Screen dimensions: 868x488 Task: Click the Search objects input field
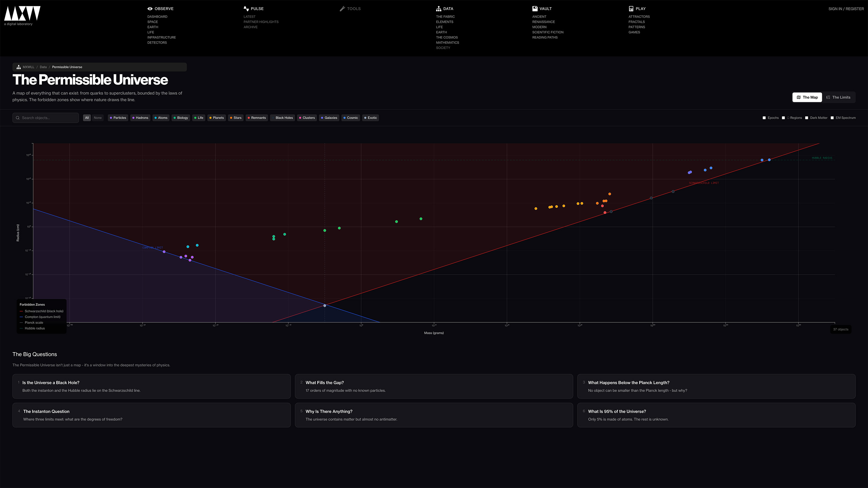tap(46, 117)
